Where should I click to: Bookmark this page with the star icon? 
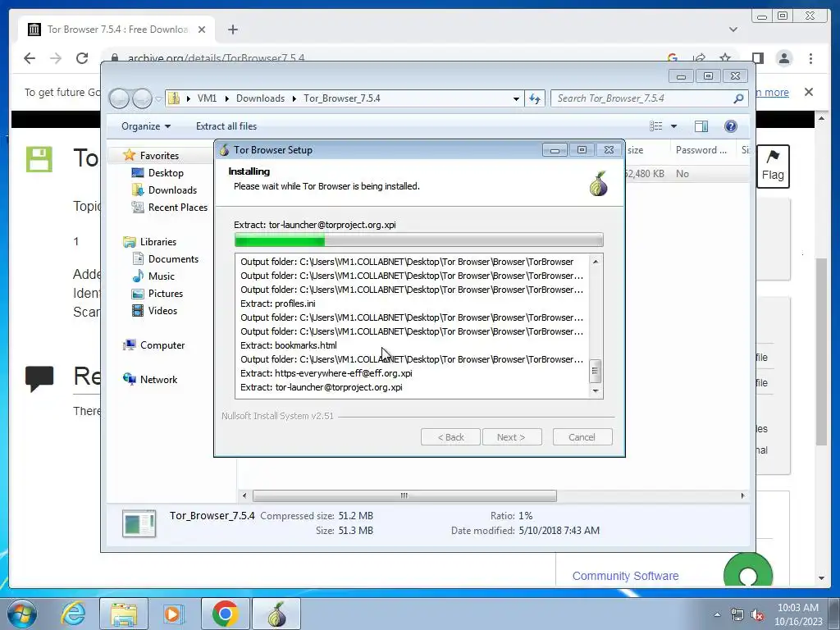point(725,58)
